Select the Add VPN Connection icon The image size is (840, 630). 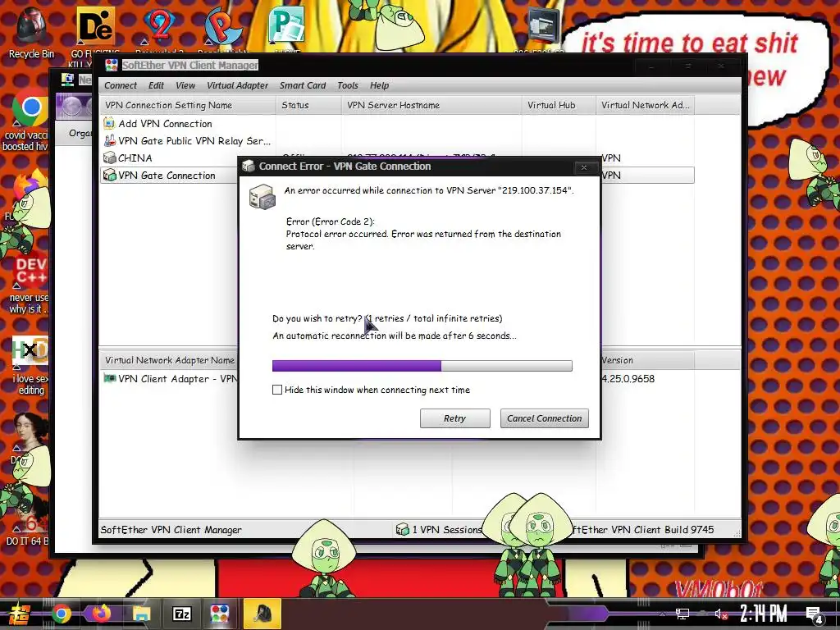click(x=109, y=124)
